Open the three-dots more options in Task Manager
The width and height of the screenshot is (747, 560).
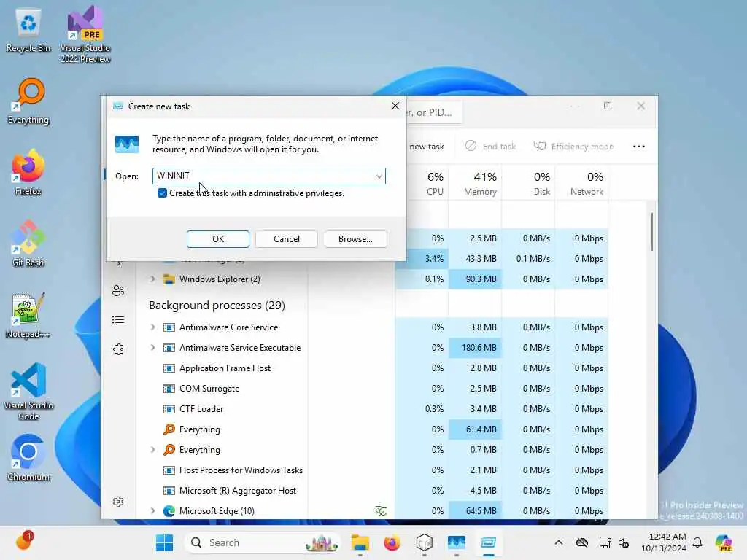tap(639, 146)
